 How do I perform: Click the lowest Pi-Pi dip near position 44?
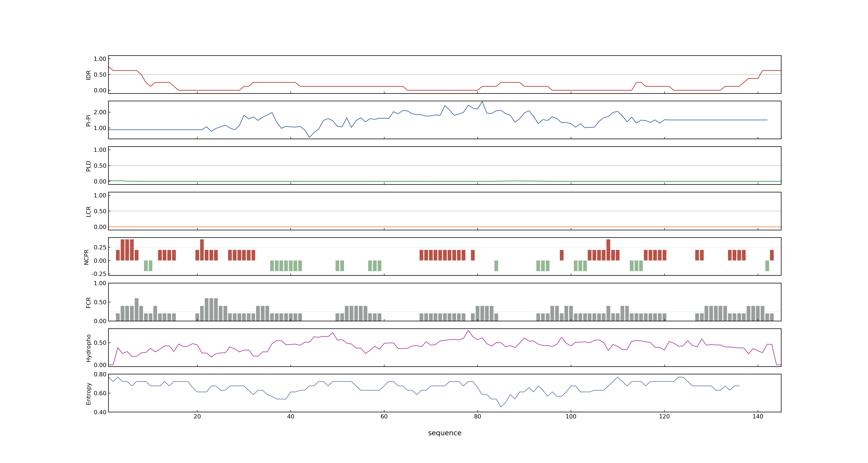309,137
